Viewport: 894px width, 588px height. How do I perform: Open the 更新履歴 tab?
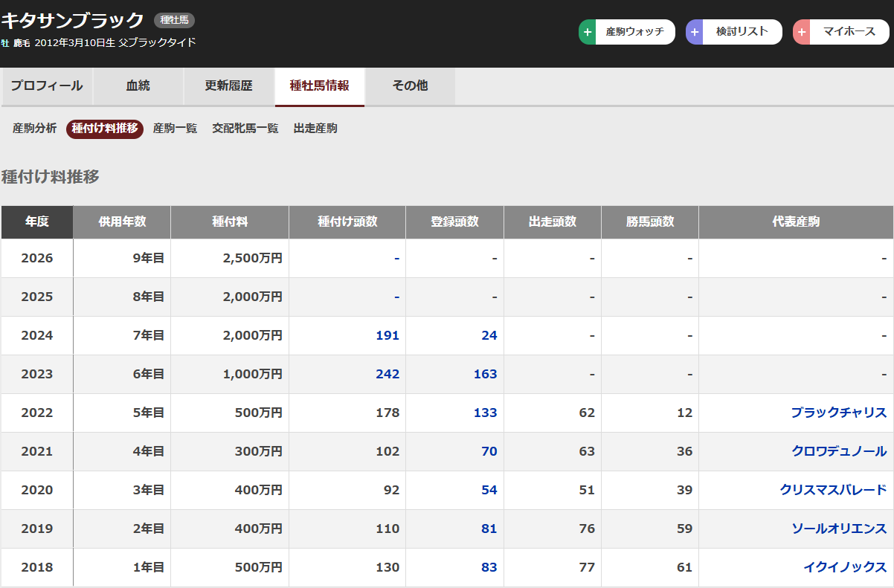(x=229, y=86)
